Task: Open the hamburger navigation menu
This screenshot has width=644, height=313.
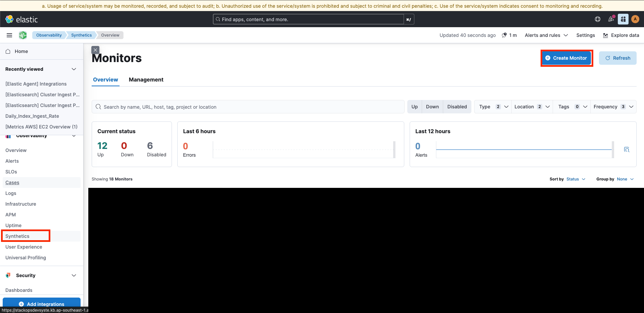Action: tap(9, 35)
